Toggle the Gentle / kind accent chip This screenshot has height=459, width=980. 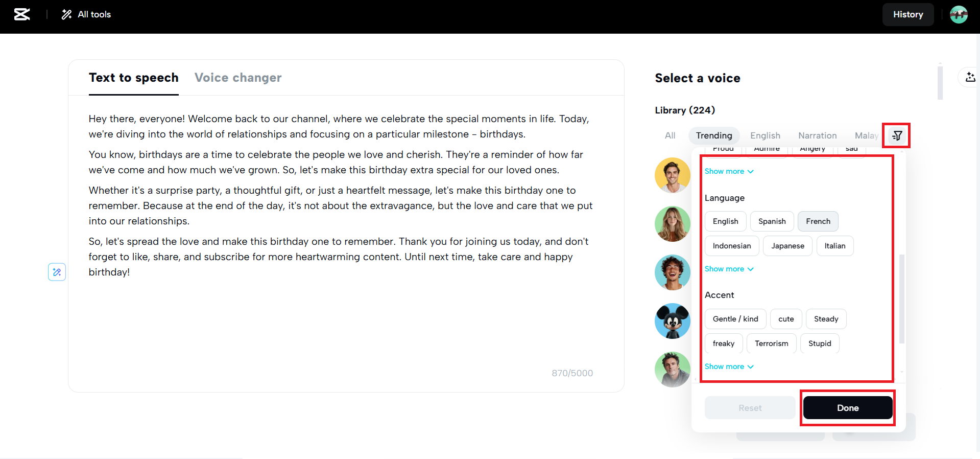(x=735, y=319)
